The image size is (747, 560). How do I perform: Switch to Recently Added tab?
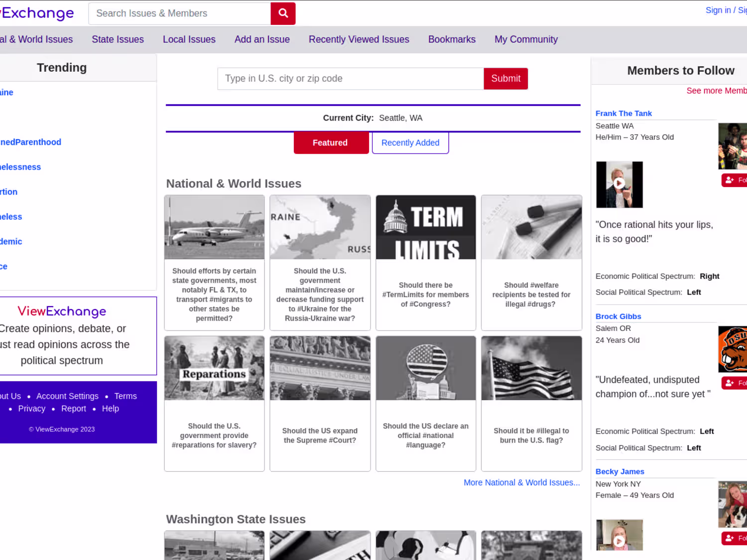410,143
